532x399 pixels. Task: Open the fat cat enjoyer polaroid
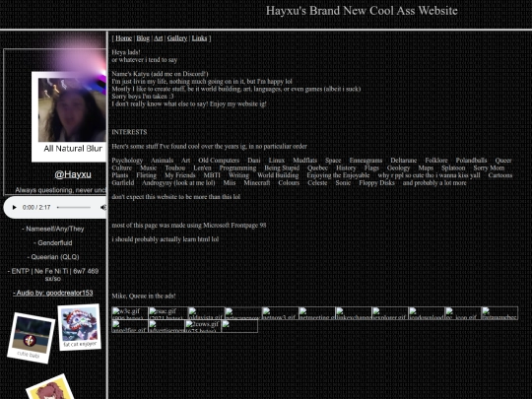[80, 327]
